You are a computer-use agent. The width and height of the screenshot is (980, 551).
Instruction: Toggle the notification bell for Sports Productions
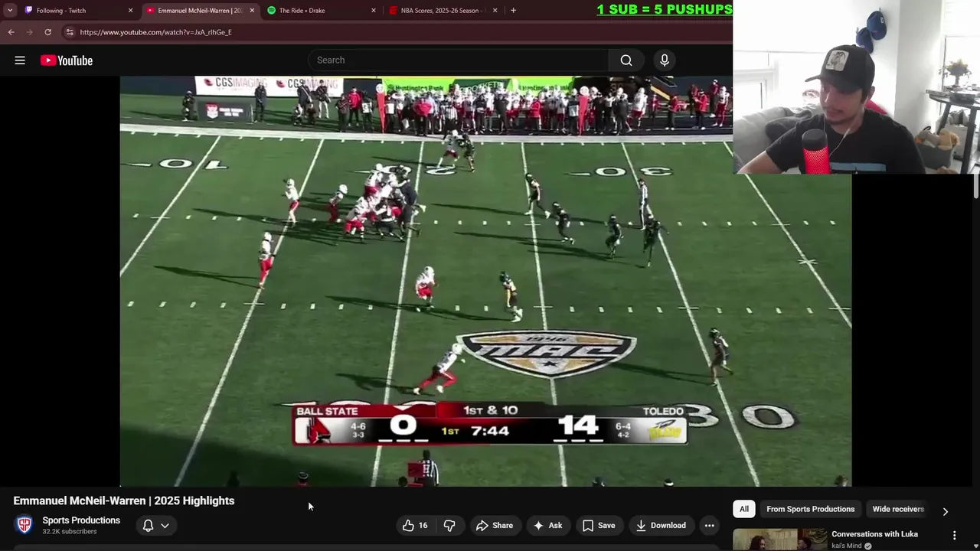click(149, 526)
